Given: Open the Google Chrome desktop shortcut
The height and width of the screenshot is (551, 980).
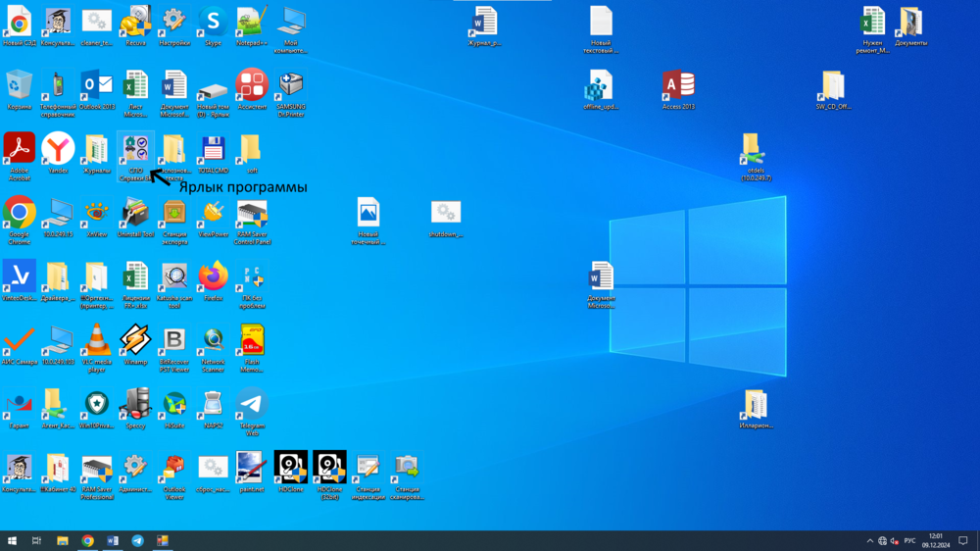Looking at the screenshot, I should (x=19, y=221).
